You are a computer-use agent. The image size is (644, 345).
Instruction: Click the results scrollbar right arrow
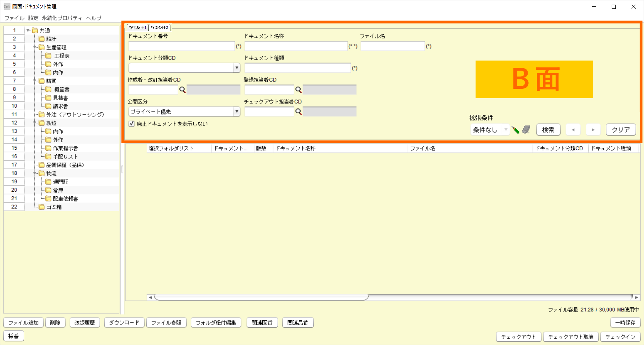click(637, 297)
